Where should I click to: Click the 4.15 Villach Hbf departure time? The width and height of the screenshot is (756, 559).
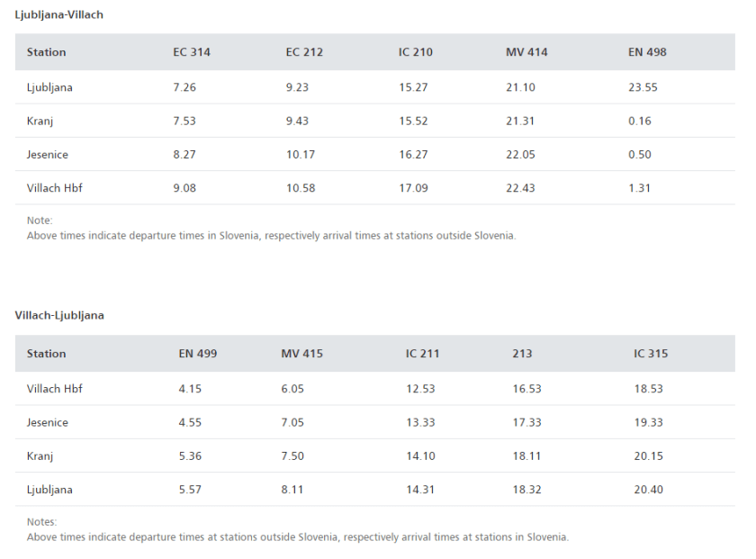[190, 389]
